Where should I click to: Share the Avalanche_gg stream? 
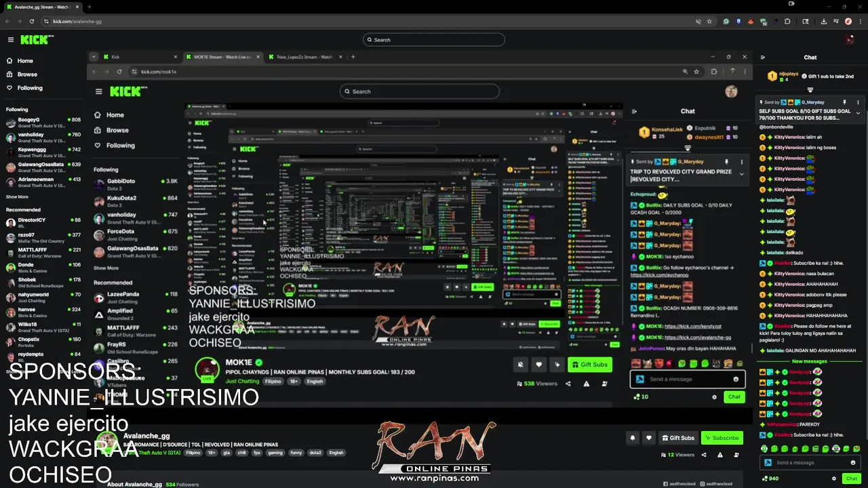pos(704,455)
